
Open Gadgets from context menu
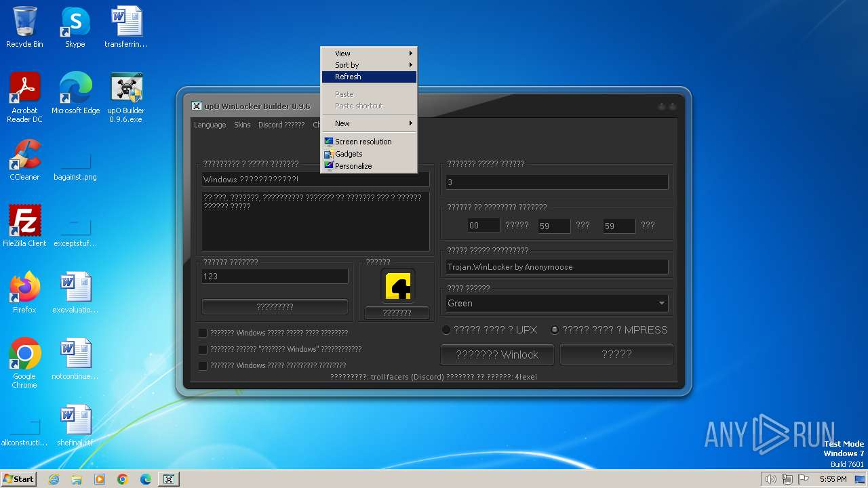point(369,154)
